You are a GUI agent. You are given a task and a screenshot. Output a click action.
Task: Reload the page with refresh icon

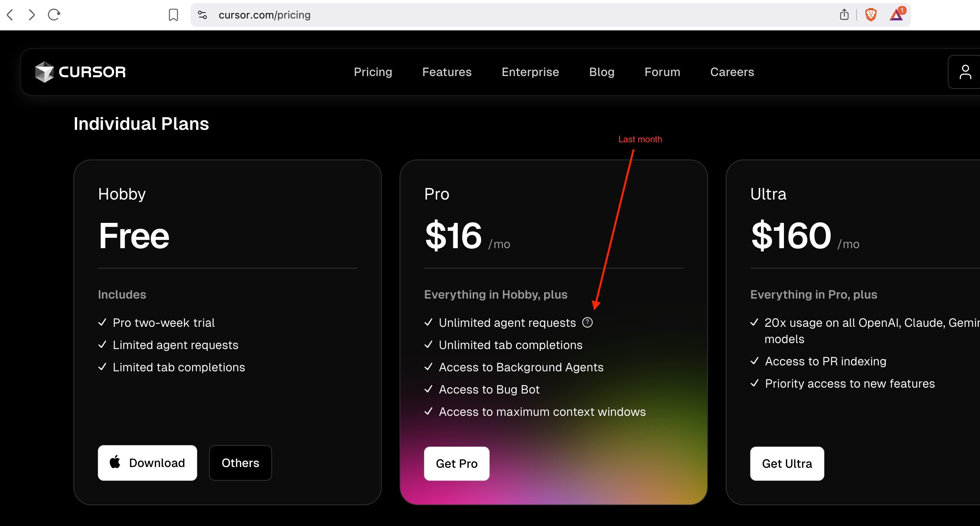(54, 15)
